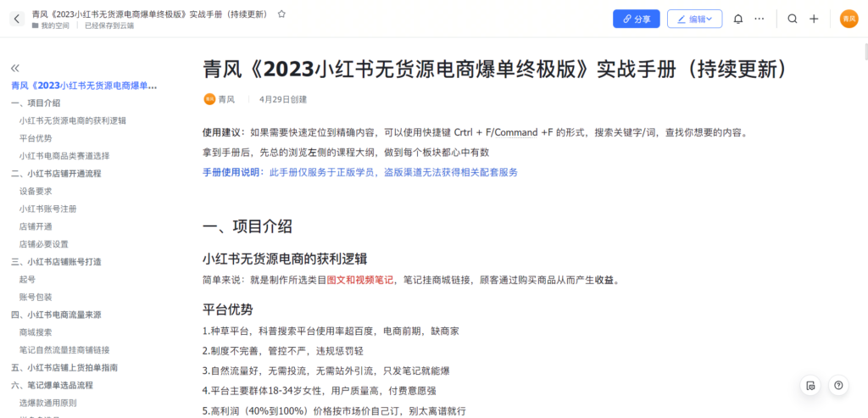Select 小红书电商品类赛道选择 in outline
This screenshot has width=868, height=418.
(x=64, y=155)
